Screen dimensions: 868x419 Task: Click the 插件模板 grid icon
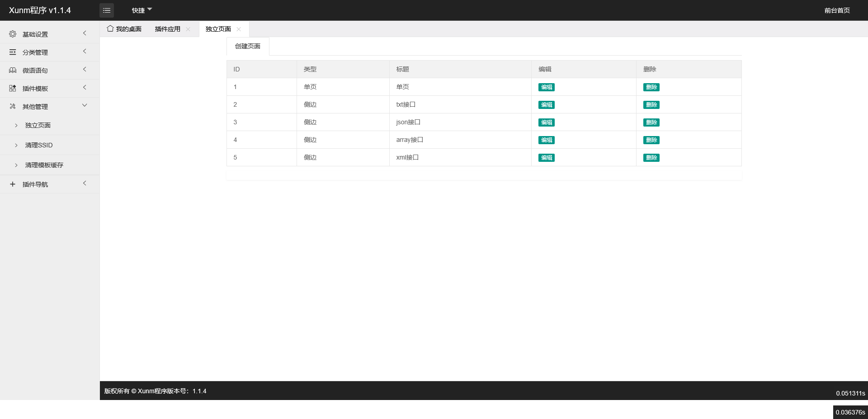tap(13, 89)
